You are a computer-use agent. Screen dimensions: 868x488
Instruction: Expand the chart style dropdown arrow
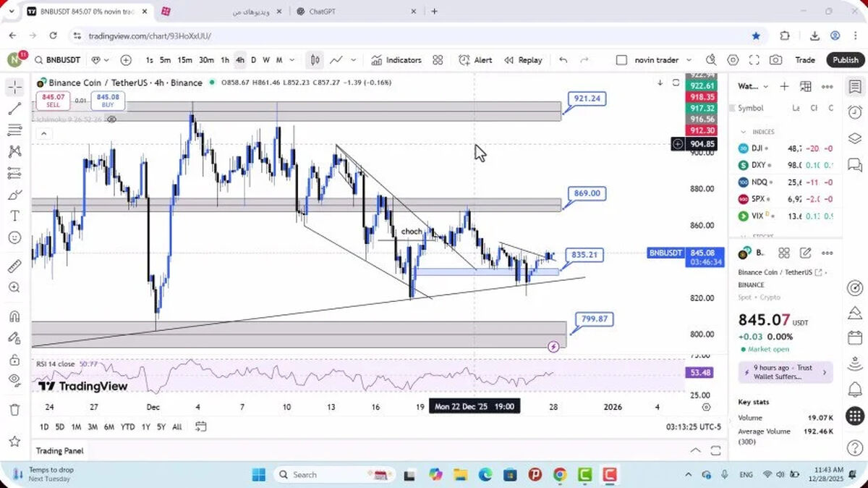click(354, 60)
